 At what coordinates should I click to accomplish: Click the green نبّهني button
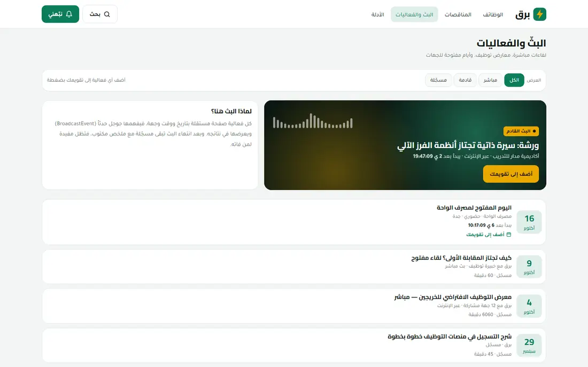point(60,14)
